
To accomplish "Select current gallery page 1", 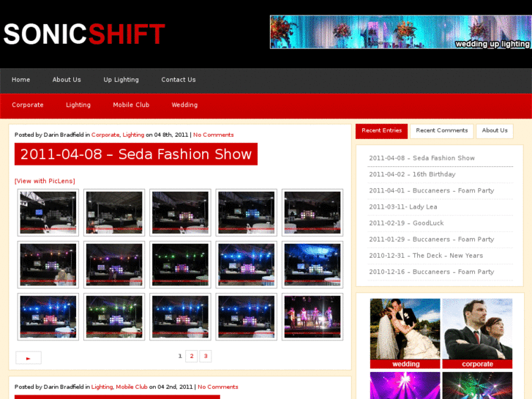I will tap(180, 357).
